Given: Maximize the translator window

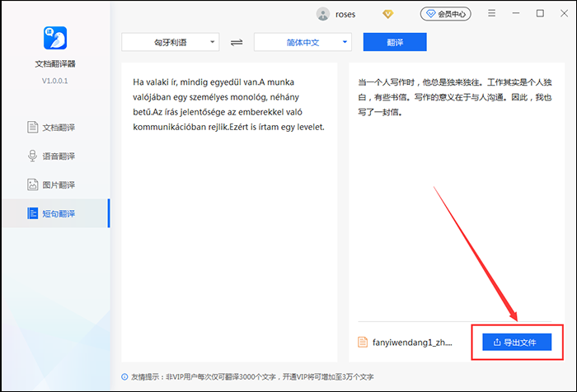Looking at the screenshot, I should coord(540,14).
